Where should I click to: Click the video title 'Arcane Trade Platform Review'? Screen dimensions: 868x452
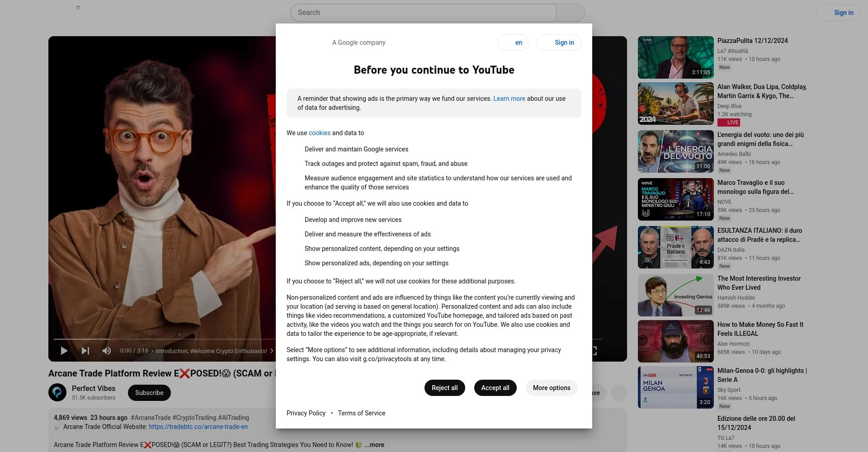click(162, 373)
